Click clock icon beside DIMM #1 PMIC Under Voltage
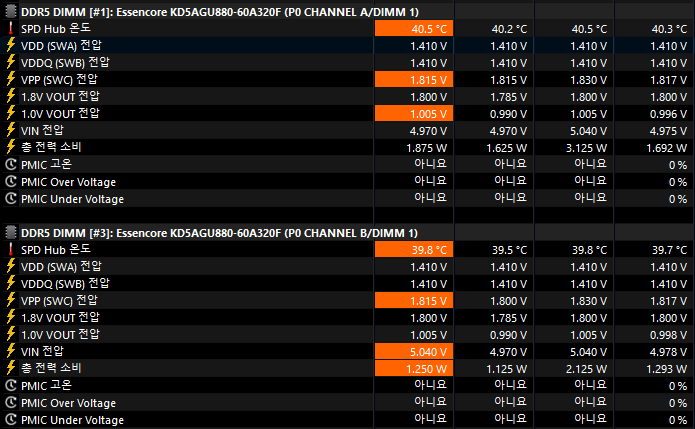This screenshot has width=695, height=429. click(11, 199)
